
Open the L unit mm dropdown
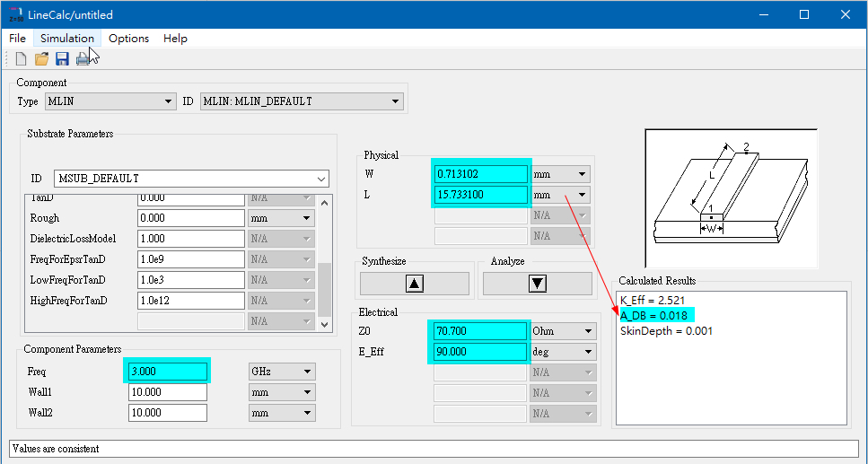tap(560, 195)
